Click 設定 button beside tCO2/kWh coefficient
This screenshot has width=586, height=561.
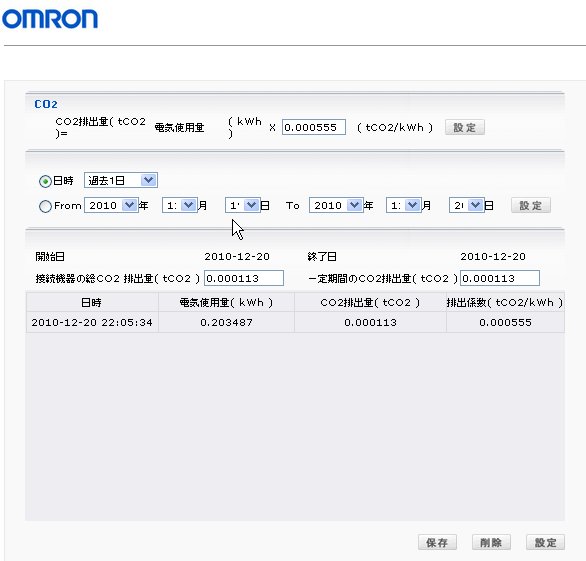(x=465, y=127)
